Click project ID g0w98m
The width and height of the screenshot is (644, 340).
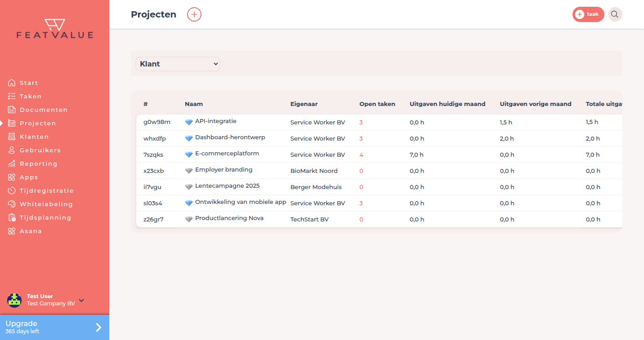[x=157, y=122]
